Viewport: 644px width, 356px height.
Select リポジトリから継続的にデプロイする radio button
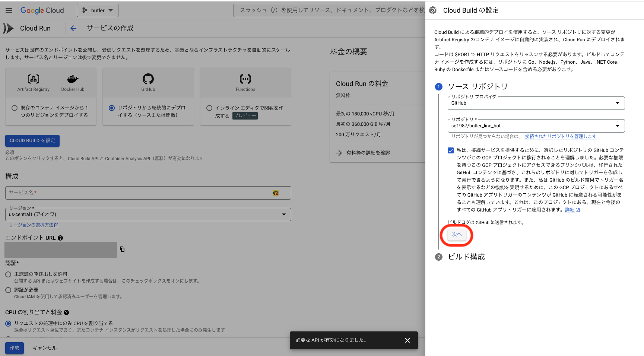pyautogui.click(x=111, y=108)
